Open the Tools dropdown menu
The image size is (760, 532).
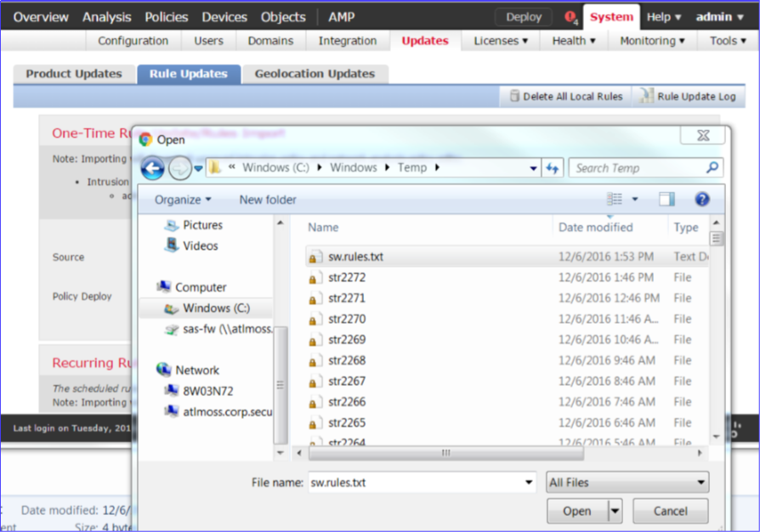[x=728, y=41]
